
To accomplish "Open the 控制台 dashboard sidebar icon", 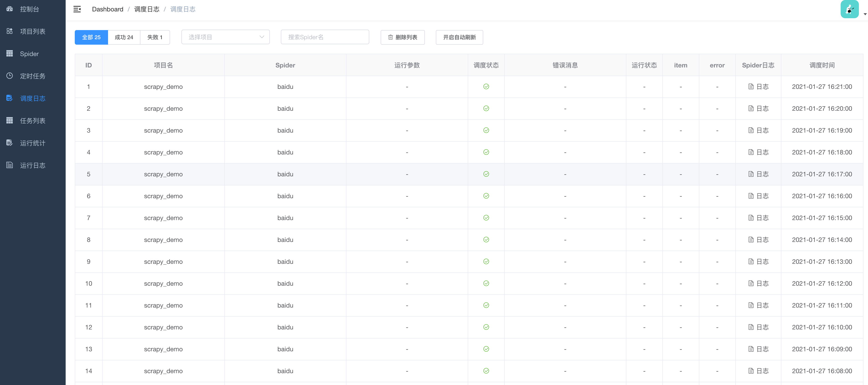I will point(10,9).
